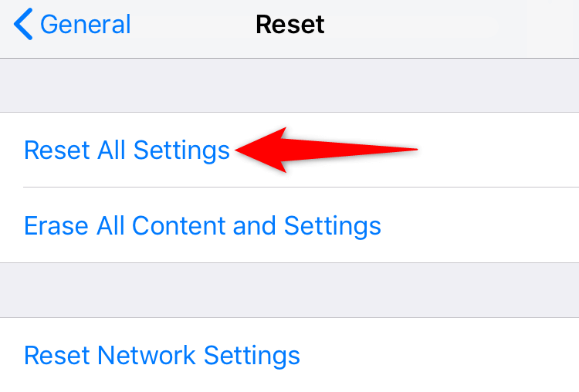Tap the word Content in Erase row
The image size is (579, 392).
pyautogui.click(x=179, y=226)
